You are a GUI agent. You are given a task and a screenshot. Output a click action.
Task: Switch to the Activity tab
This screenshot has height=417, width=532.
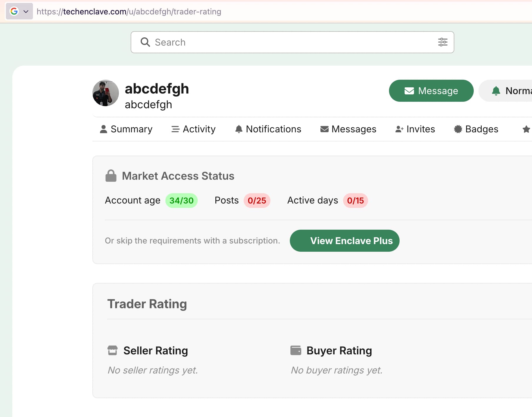point(193,129)
